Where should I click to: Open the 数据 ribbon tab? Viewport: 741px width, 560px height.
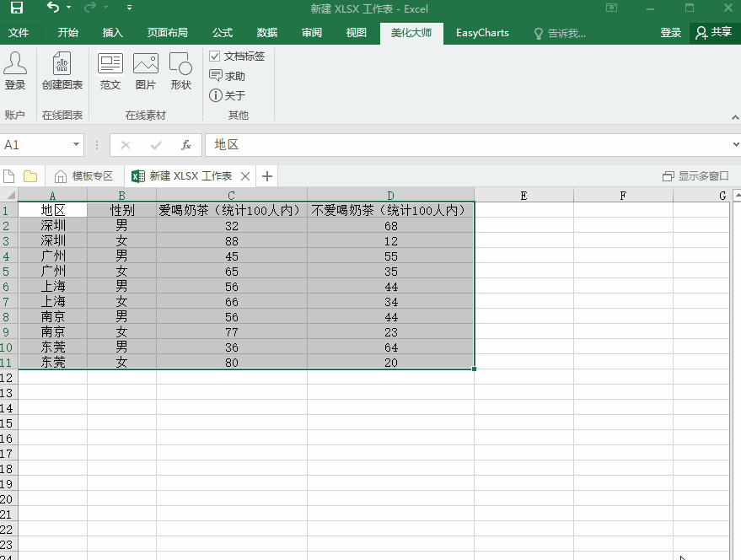[x=267, y=33]
